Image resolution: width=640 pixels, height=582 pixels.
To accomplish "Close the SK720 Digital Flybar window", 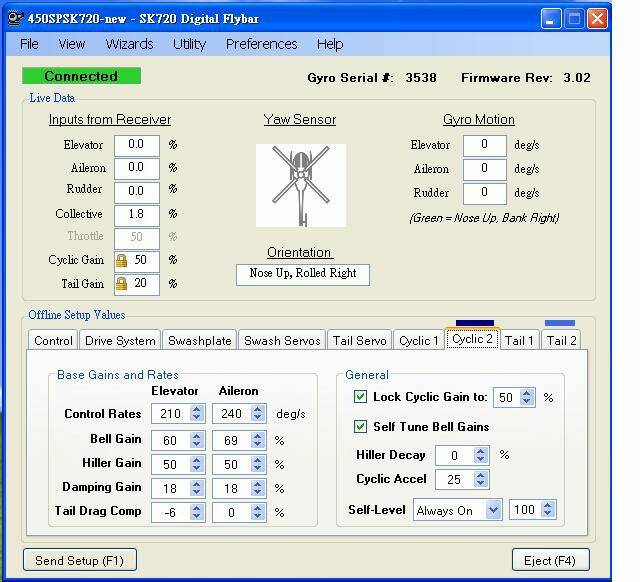I will point(597,19).
